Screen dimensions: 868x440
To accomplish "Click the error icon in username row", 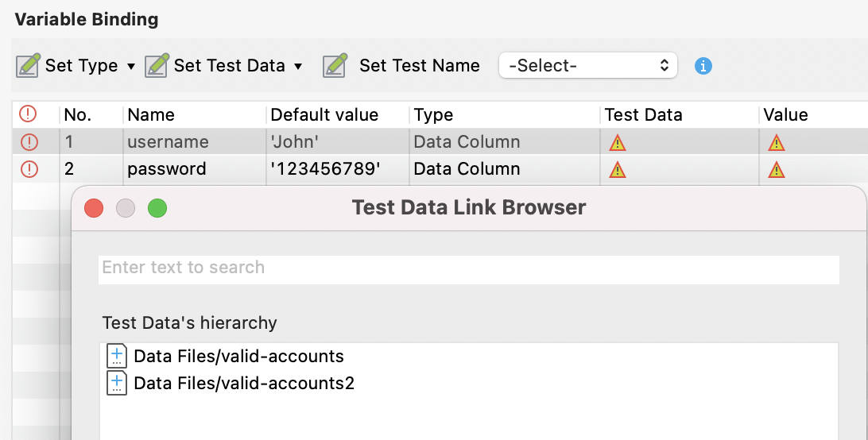I will tap(29, 142).
